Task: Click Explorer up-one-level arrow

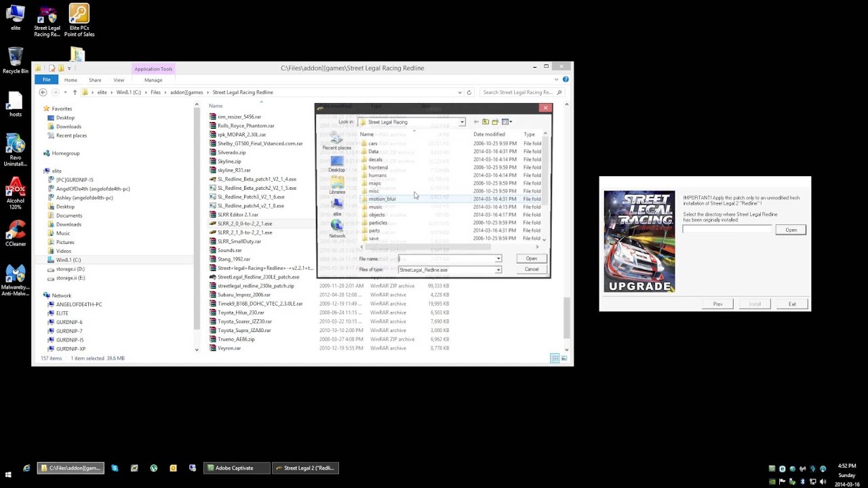Action: 75,92
